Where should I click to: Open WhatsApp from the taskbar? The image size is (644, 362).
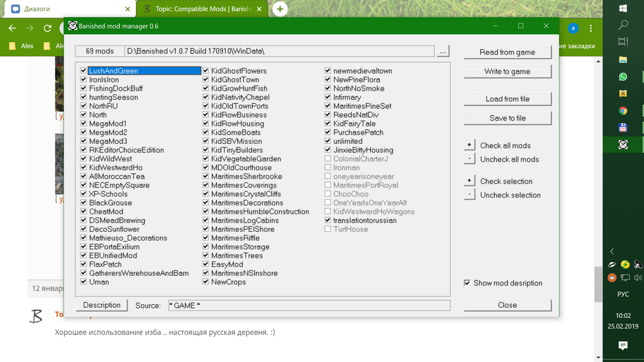coord(623,77)
